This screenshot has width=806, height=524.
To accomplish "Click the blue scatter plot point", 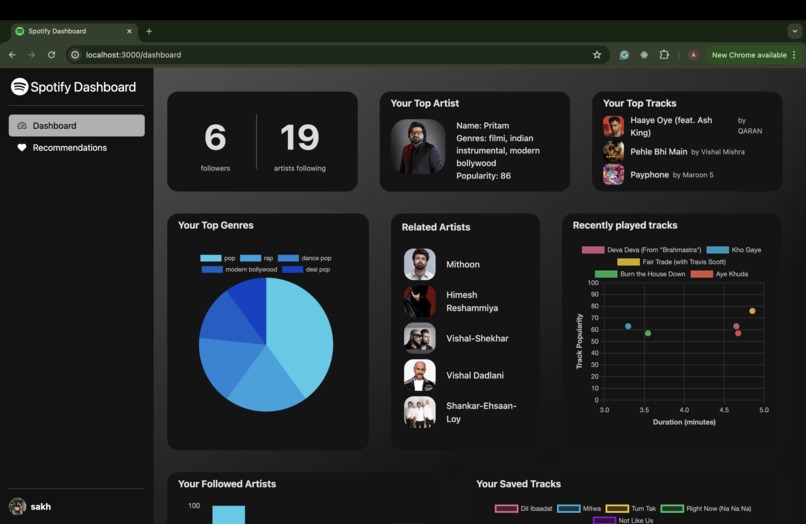I will tap(628, 326).
